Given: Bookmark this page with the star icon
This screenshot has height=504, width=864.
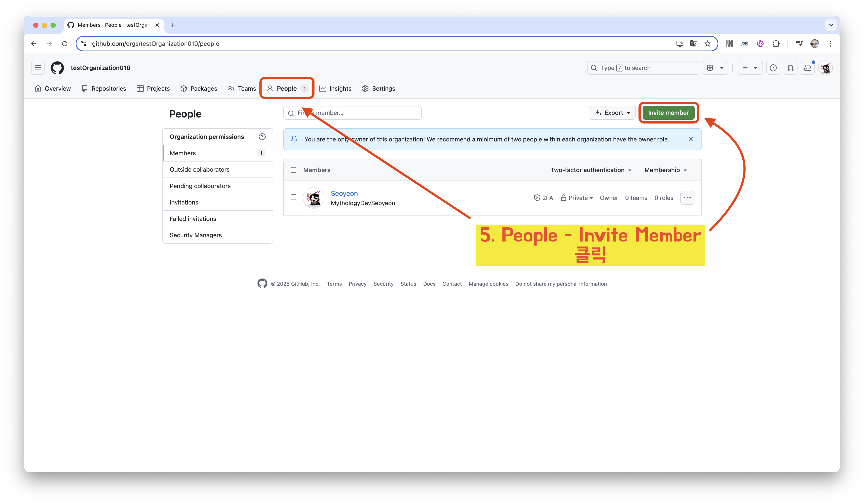Looking at the screenshot, I should (x=707, y=44).
